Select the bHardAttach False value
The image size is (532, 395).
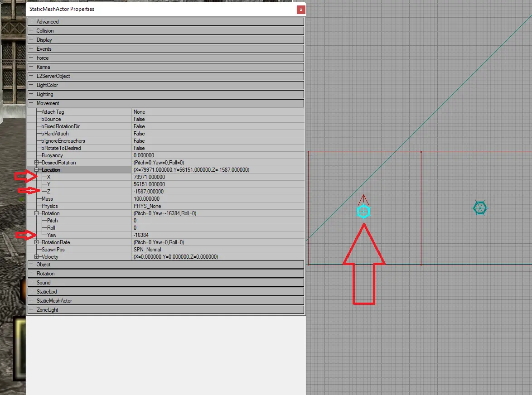tap(218, 134)
